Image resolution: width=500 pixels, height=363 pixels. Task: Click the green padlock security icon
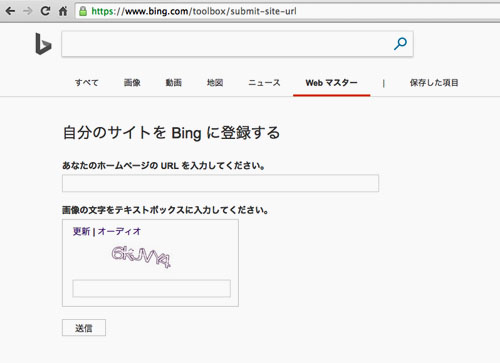click(83, 11)
